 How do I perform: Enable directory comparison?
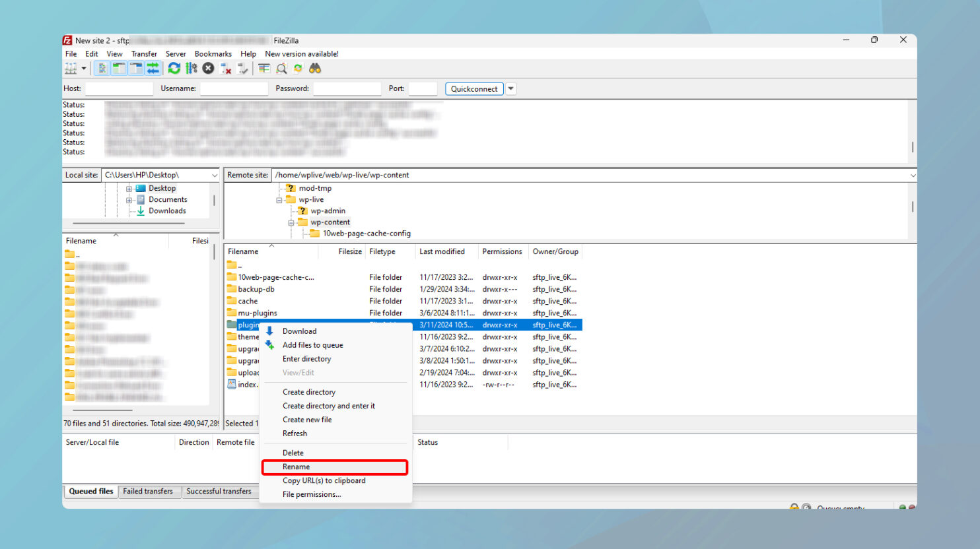[281, 68]
